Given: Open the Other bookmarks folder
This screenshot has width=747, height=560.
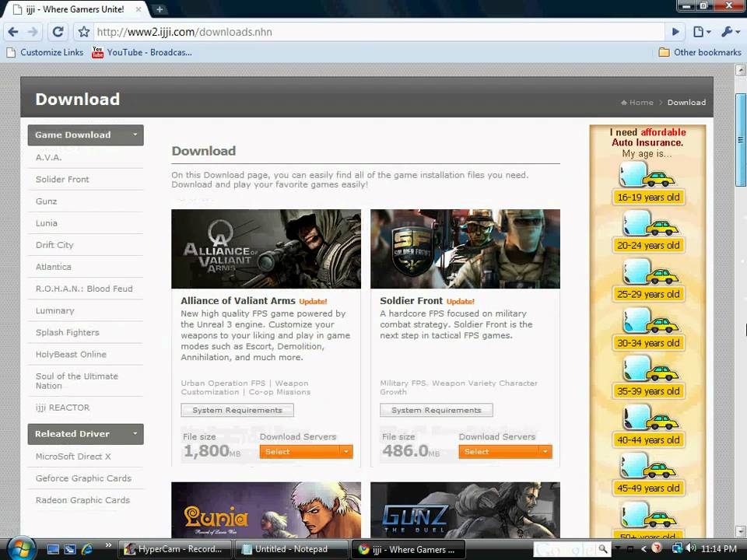Looking at the screenshot, I should click(700, 52).
